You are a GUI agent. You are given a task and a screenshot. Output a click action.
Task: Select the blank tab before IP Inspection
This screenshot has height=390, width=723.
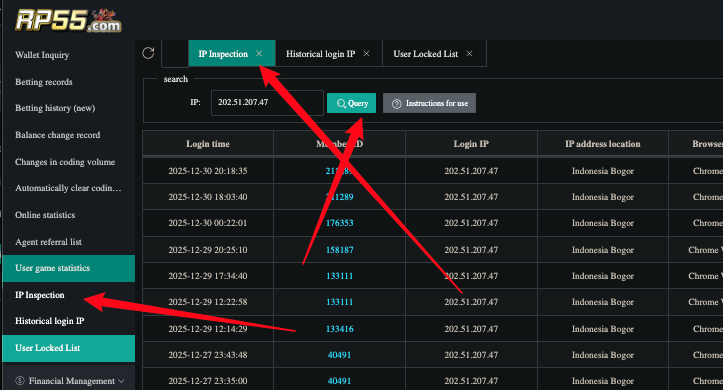tap(175, 53)
